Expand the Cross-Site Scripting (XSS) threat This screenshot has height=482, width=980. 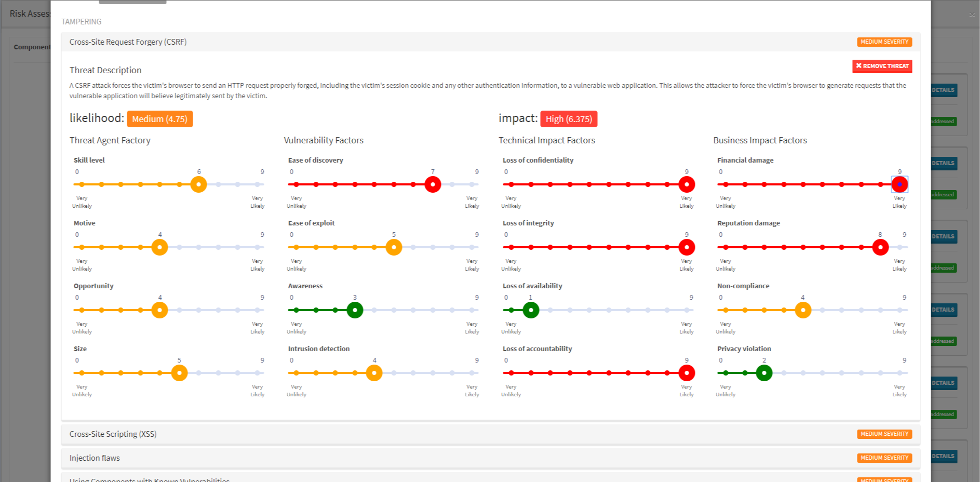490,434
